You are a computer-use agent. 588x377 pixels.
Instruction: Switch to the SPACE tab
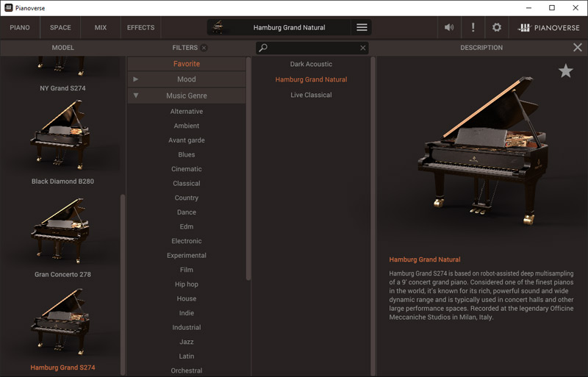(x=60, y=28)
